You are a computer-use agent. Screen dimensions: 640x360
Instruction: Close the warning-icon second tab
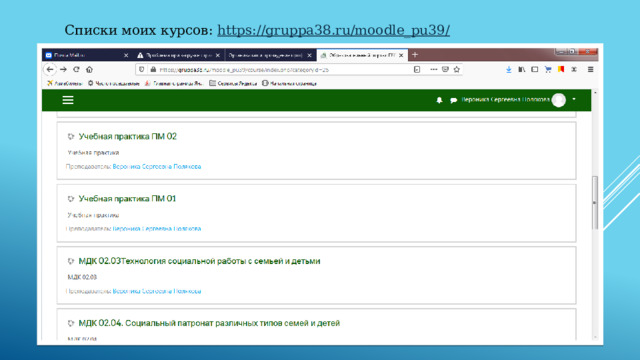[218, 55]
